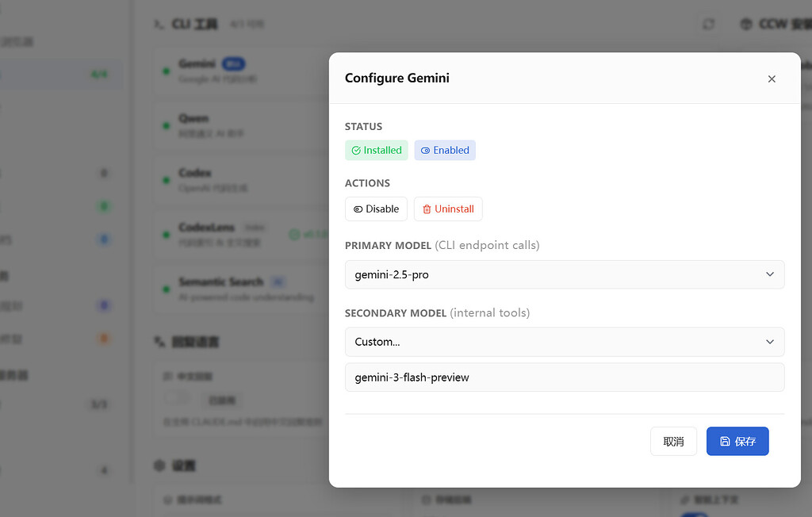Click the Enabled status badge
The height and width of the screenshot is (517, 812).
(445, 150)
